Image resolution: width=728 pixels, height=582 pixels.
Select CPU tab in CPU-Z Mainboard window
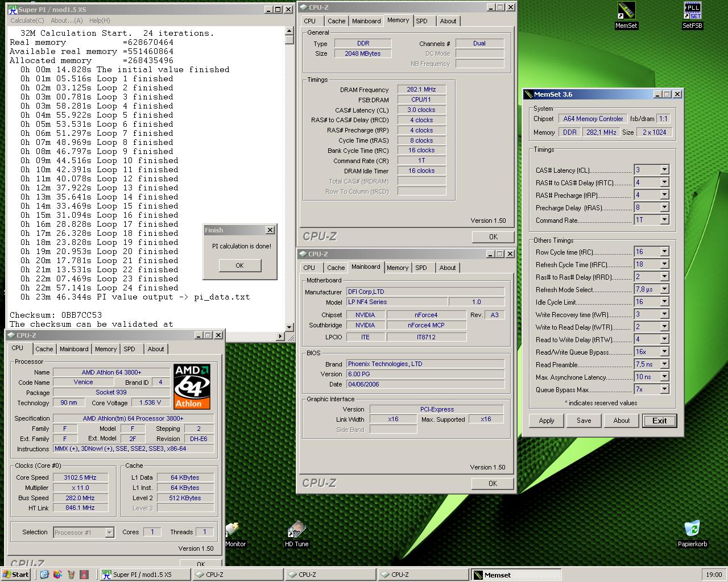309,268
